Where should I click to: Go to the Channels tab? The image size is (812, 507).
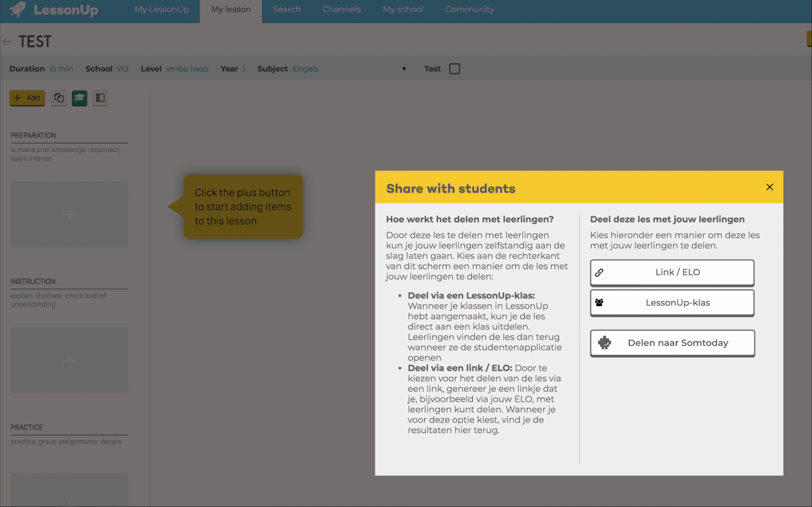[x=342, y=9]
